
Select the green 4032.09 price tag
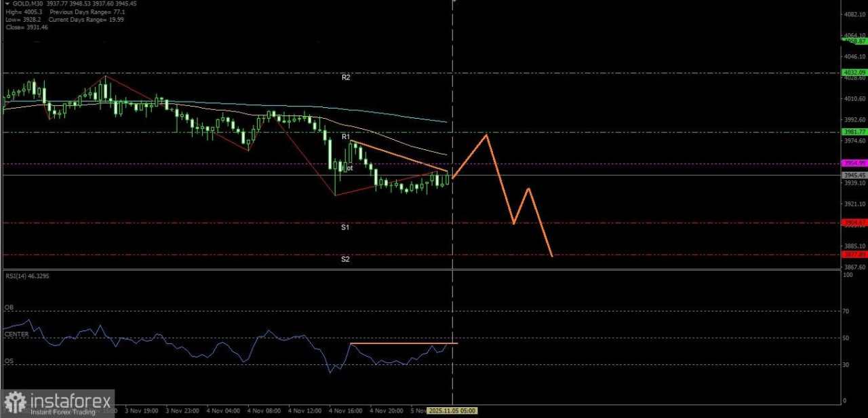[x=854, y=72]
